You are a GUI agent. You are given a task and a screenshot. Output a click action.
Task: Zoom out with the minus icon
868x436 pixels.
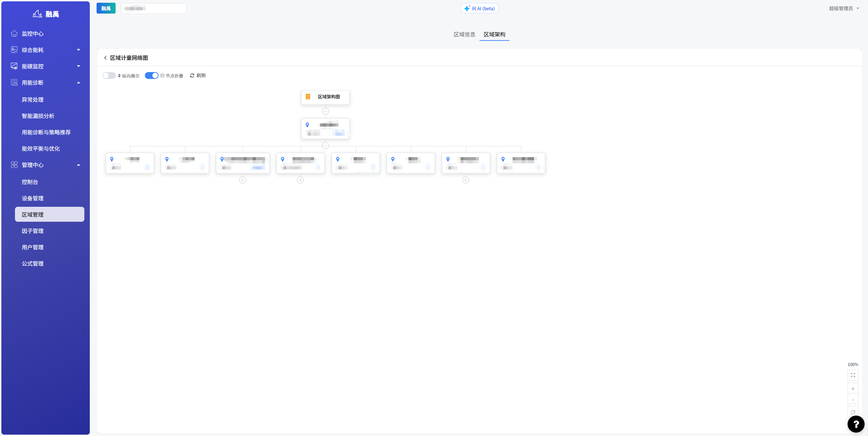[x=853, y=400]
